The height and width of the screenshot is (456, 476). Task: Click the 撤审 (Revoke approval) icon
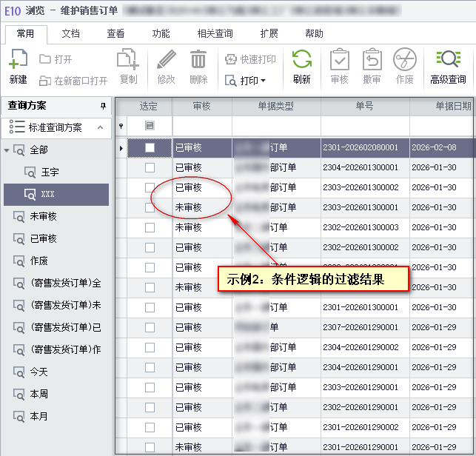(x=372, y=59)
